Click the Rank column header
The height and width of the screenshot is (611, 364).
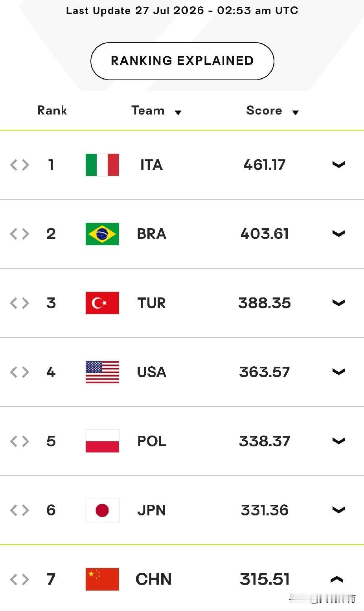click(52, 111)
